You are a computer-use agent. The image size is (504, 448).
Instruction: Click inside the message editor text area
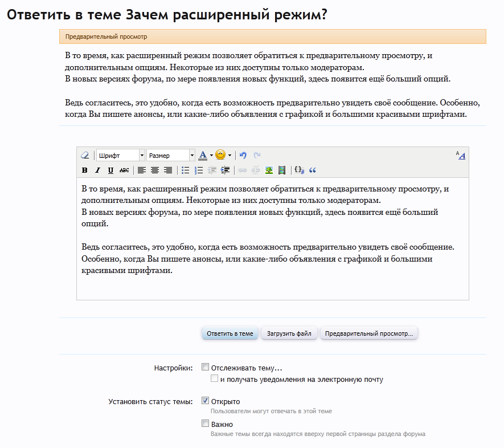[273, 239]
